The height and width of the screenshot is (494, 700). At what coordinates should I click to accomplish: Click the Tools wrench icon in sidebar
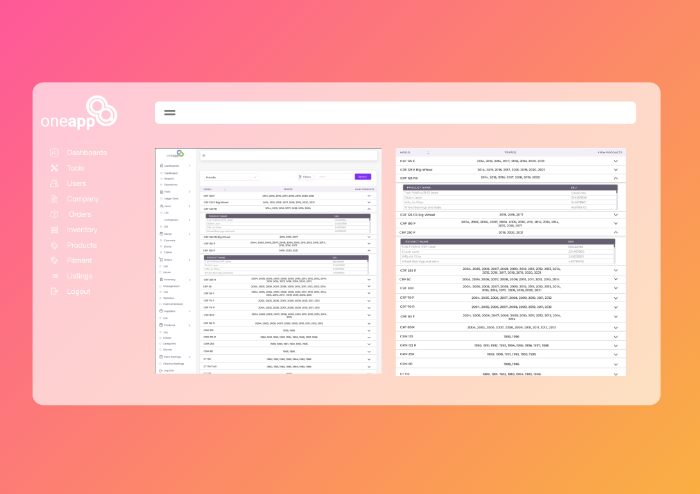54,168
